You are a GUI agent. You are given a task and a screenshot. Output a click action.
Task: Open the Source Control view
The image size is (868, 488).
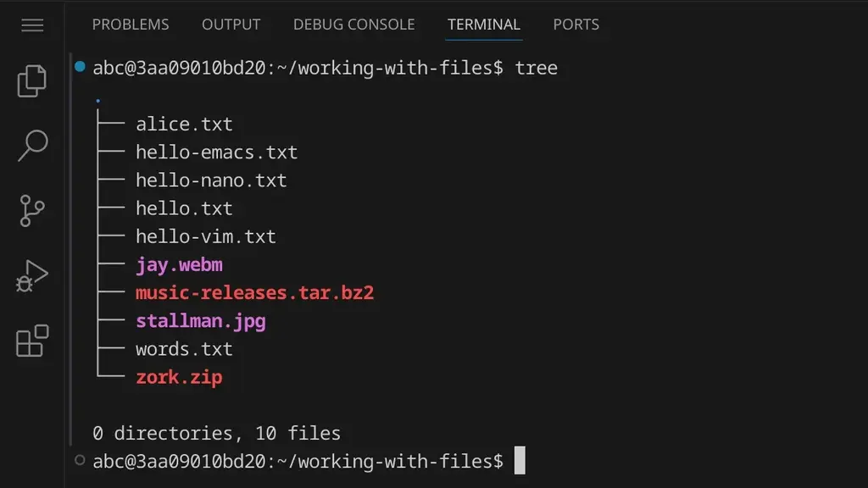pyautogui.click(x=32, y=211)
